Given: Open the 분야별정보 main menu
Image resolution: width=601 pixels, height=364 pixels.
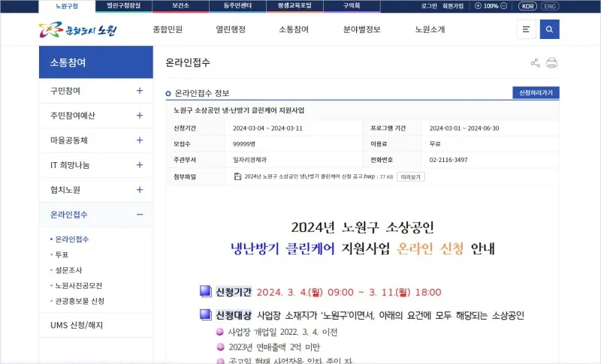Looking at the screenshot, I should 362,29.
